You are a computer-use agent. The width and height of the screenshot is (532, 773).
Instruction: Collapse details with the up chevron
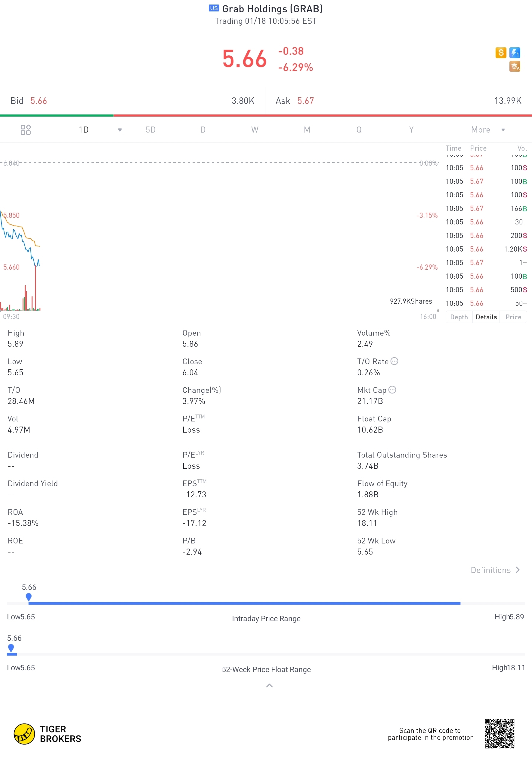269,686
